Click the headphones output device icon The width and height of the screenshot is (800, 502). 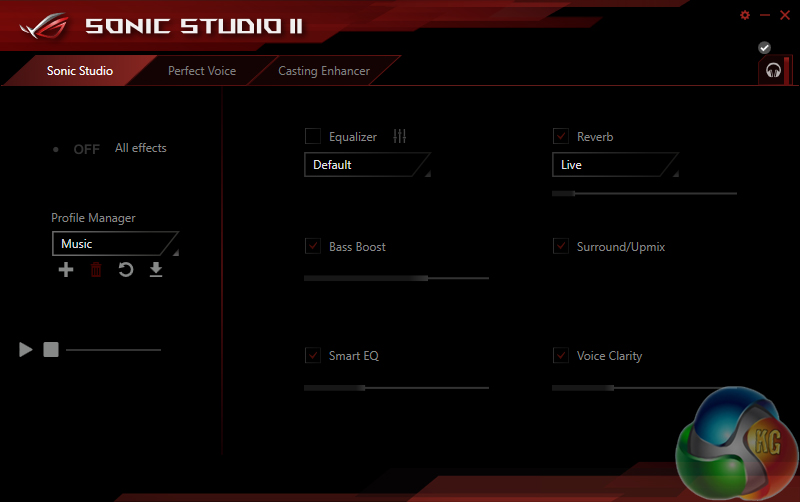(x=773, y=70)
